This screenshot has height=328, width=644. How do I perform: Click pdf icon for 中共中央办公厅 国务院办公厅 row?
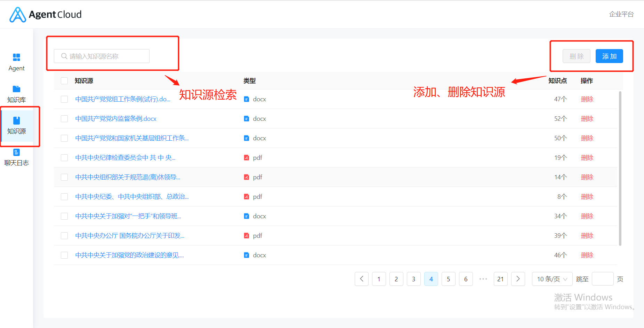click(x=247, y=236)
